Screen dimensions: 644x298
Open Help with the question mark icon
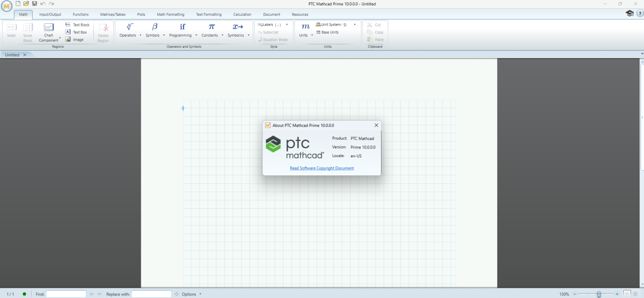click(640, 14)
